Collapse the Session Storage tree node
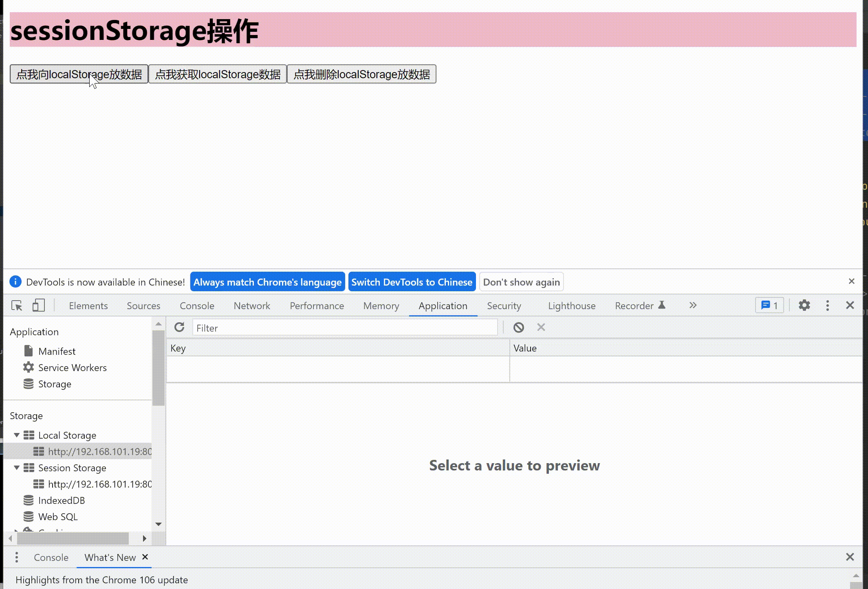 (17, 468)
